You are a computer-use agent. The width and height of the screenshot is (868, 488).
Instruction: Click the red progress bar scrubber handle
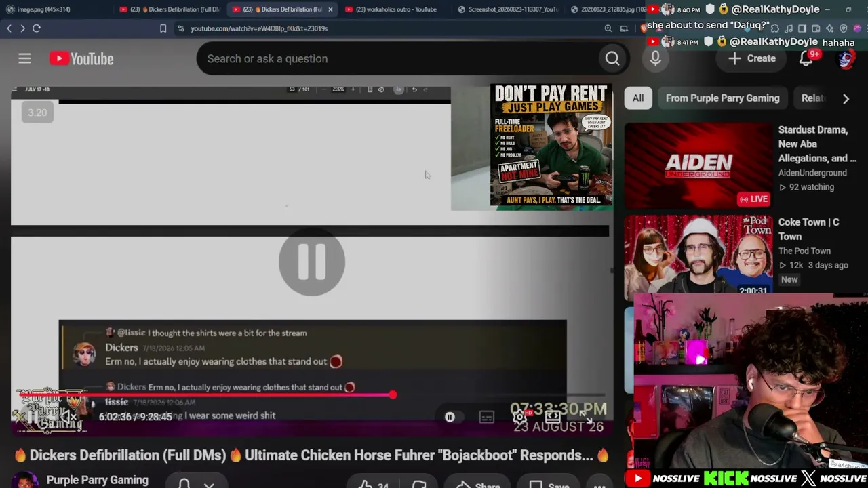coord(393,395)
